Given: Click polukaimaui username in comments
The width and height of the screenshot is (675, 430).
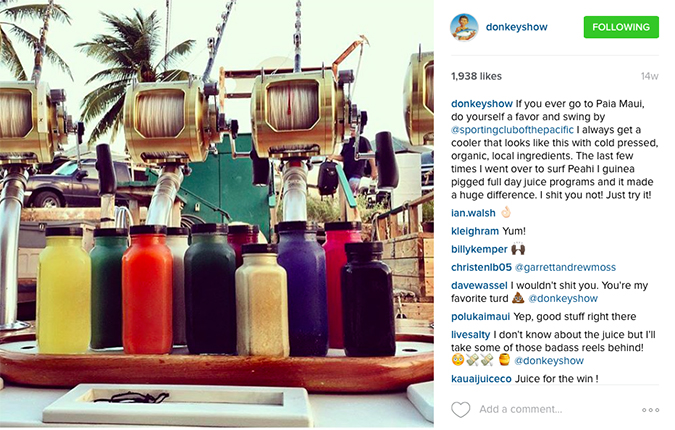Looking at the screenshot, I should [x=480, y=316].
